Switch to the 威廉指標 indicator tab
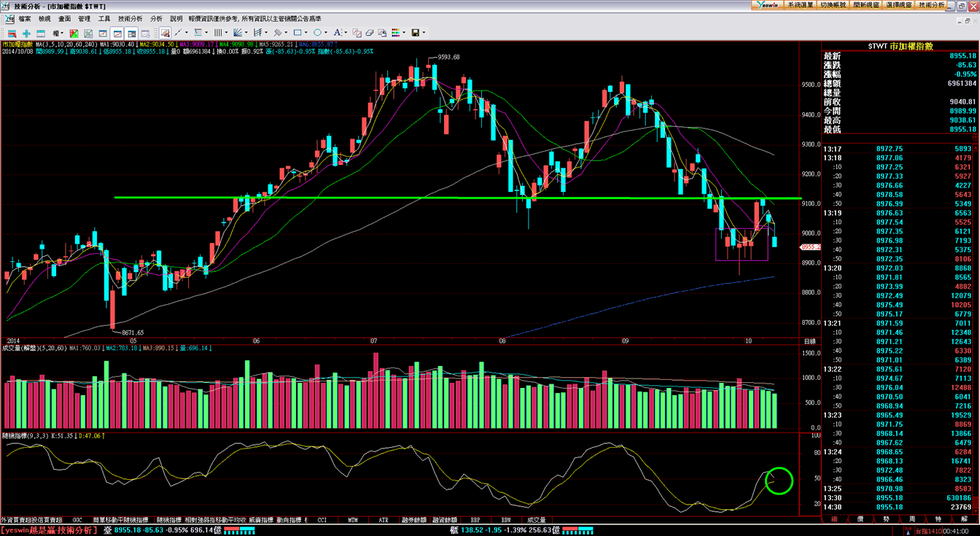Image resolution: width=980 pixels, height=536 pixels. pyautogui.click(x=260, y=520)
